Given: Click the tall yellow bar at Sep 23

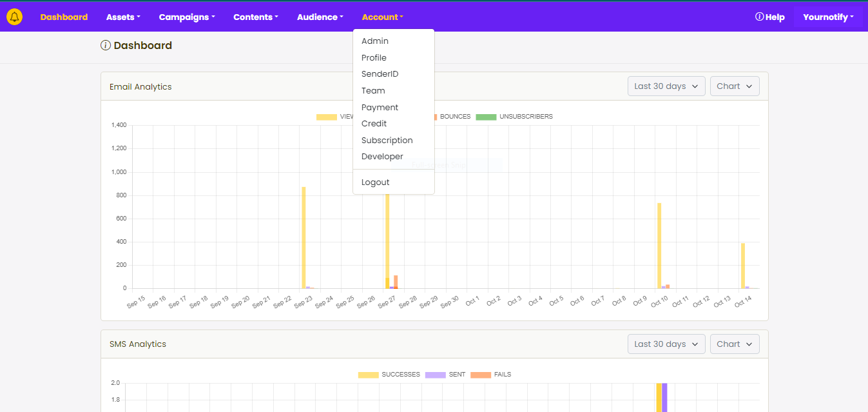Looking at the screenshot, I should (x=304, y=238).
